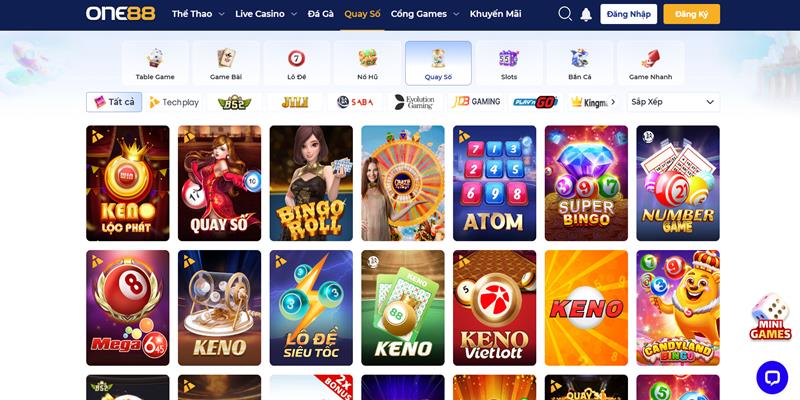Go to Khuyến Mãi menu item
The image size is (800, 400).
495,14
